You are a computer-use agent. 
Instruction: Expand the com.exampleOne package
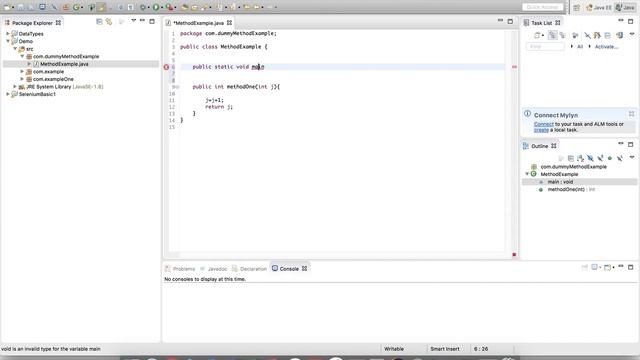22,79
